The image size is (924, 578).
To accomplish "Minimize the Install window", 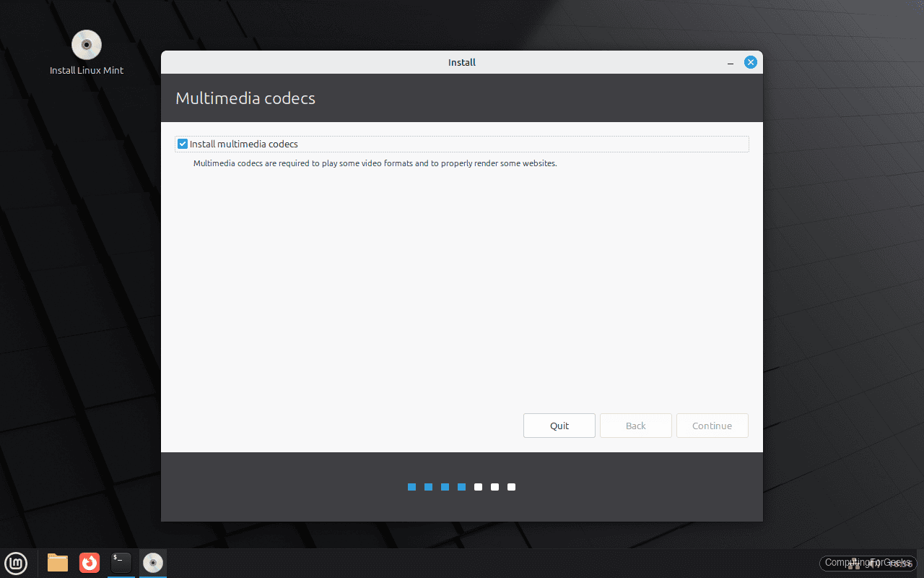I will (x=730, y=63).
